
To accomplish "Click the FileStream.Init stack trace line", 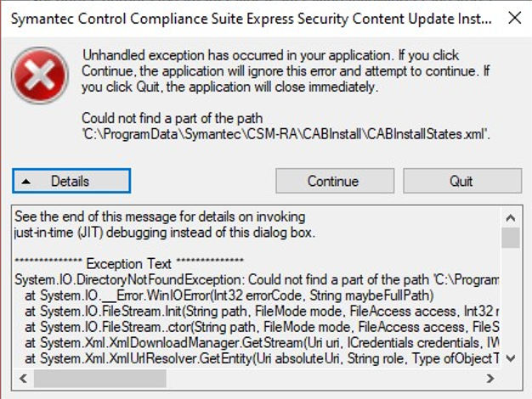I will (x=255, y=312).
